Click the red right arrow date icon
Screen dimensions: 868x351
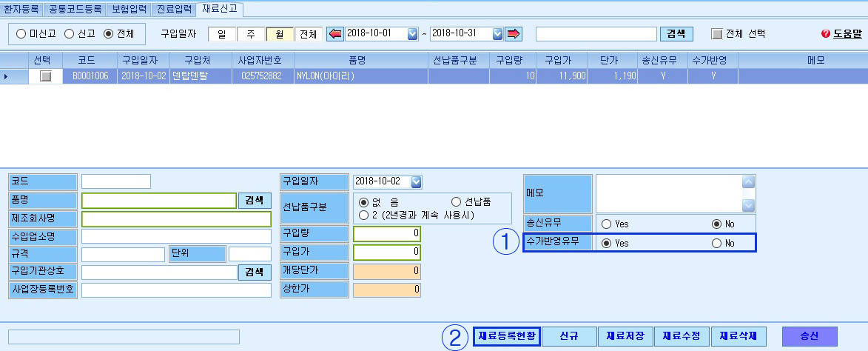pos(514,34)
